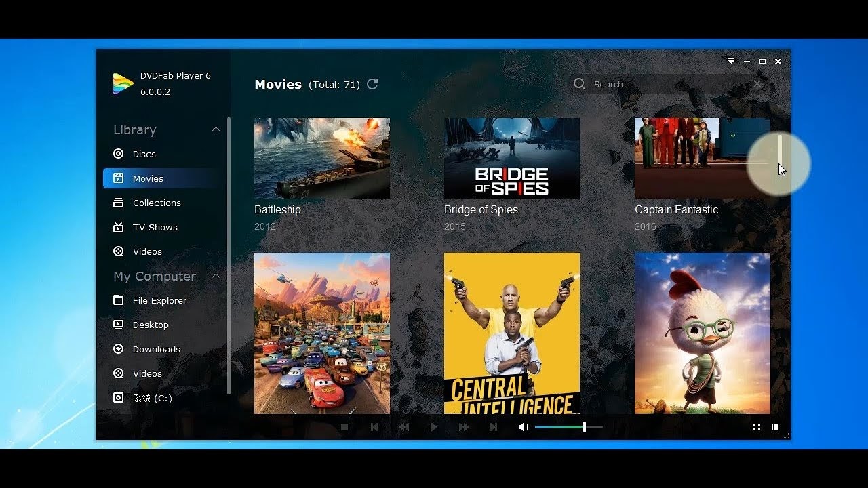This screenshot has height=488, width=868.
Task: Click the Captain Fantastic title text
Action: point(676,210)
